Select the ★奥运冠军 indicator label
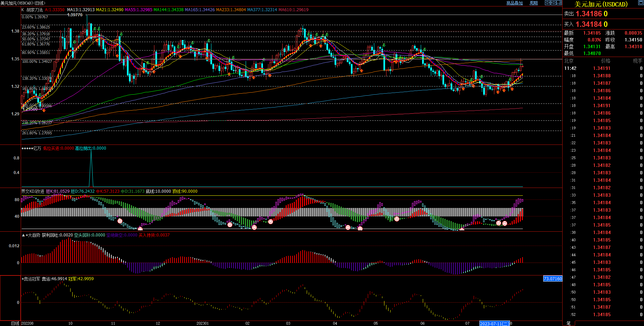This screenshot has width=644, height=326. coord(31,279)
